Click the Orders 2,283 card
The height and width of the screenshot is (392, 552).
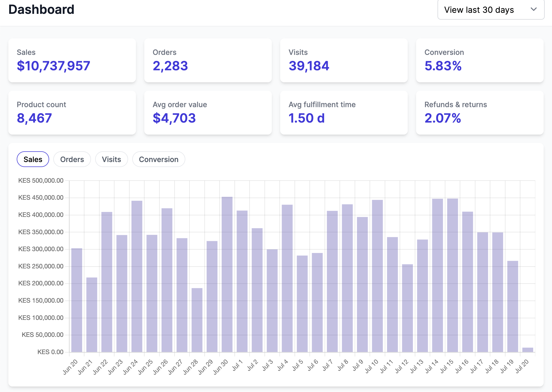[x=208, y=60]
